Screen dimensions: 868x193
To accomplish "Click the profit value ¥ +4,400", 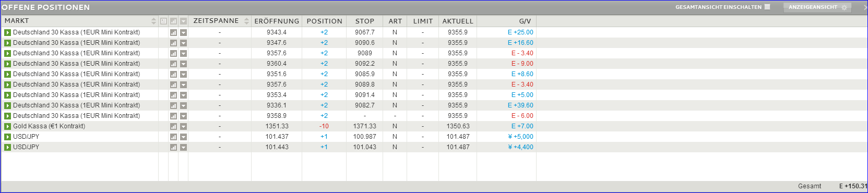I will coord(521,147).
